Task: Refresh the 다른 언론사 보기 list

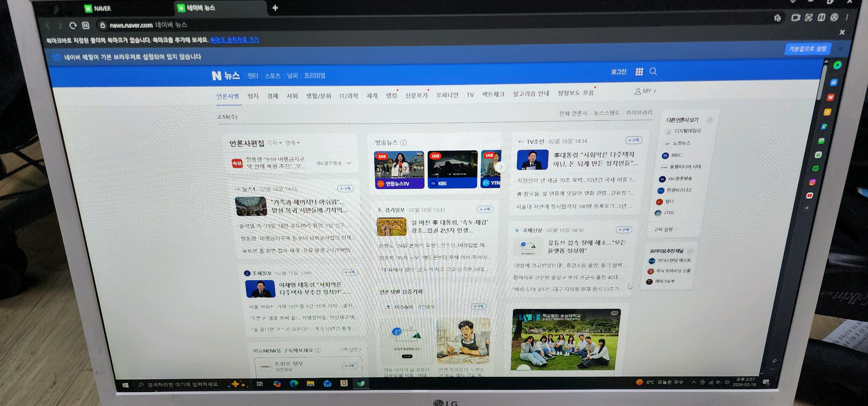Action: 710,120
